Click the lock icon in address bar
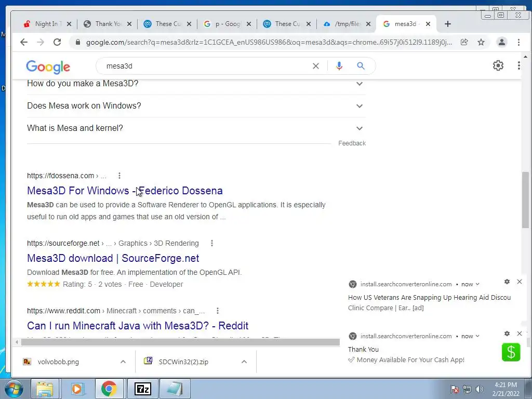 [x=78, y=42]
